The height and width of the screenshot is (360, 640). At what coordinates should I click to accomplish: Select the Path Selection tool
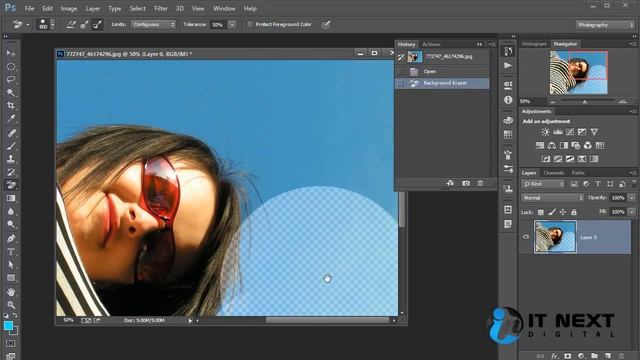pos(11,264)
